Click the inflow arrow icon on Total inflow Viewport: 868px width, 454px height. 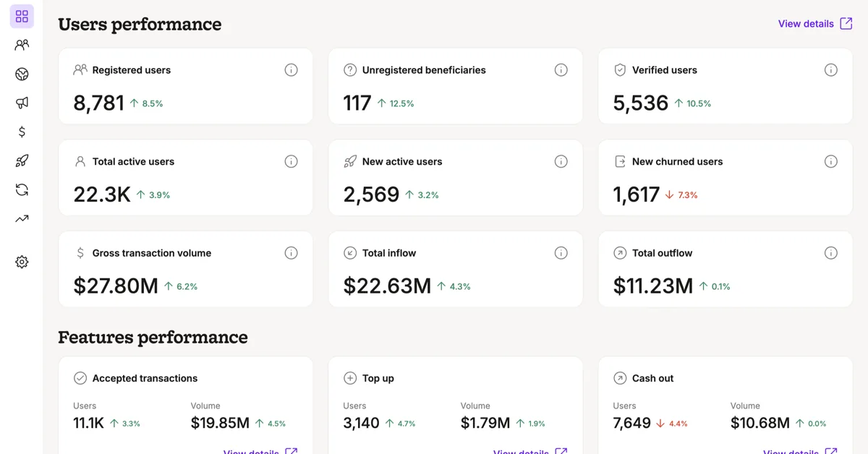[350, 253]
